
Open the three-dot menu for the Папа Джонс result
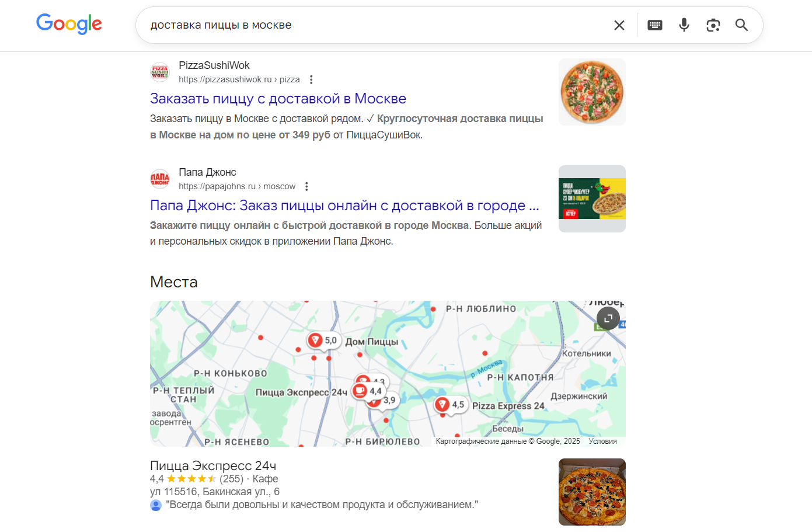[306, 186]
